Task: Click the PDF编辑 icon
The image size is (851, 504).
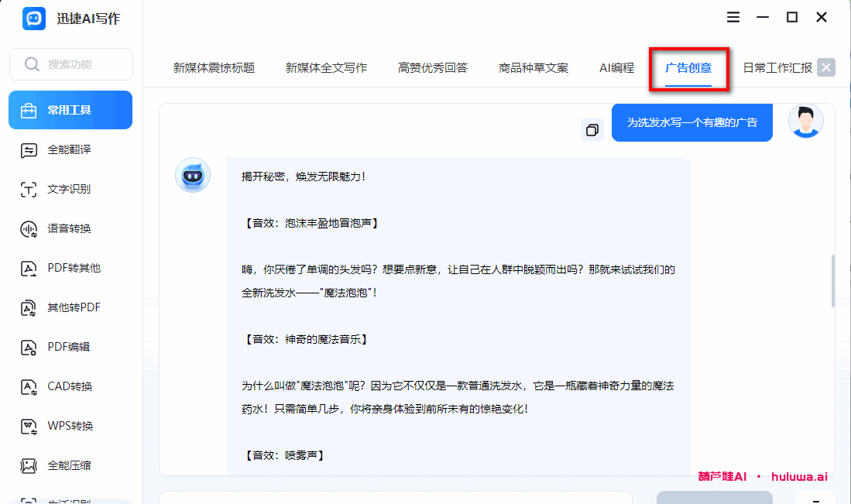Action: 28,347
